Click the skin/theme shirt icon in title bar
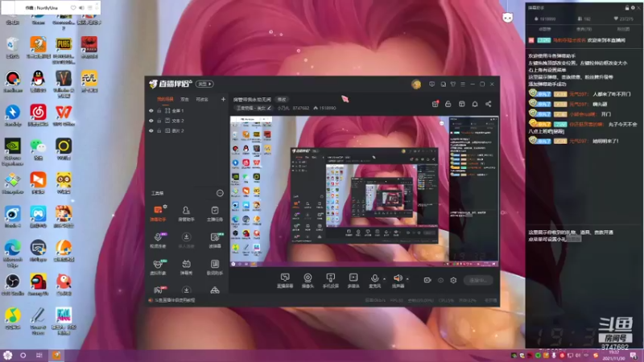 [x=453, y=84]
